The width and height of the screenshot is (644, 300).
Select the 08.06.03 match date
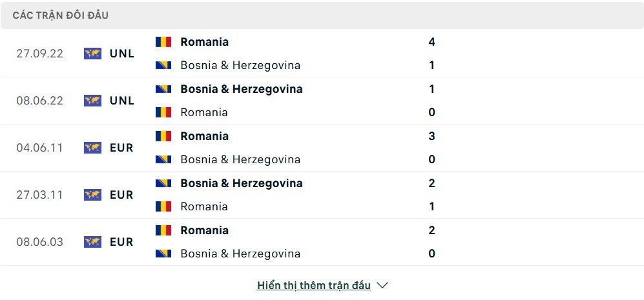click(x=40, y=242)
